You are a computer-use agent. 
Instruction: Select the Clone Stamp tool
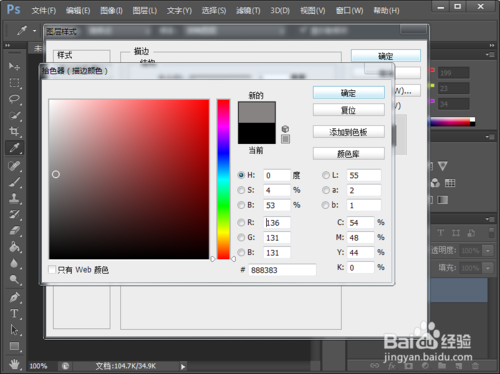[14, 198]
